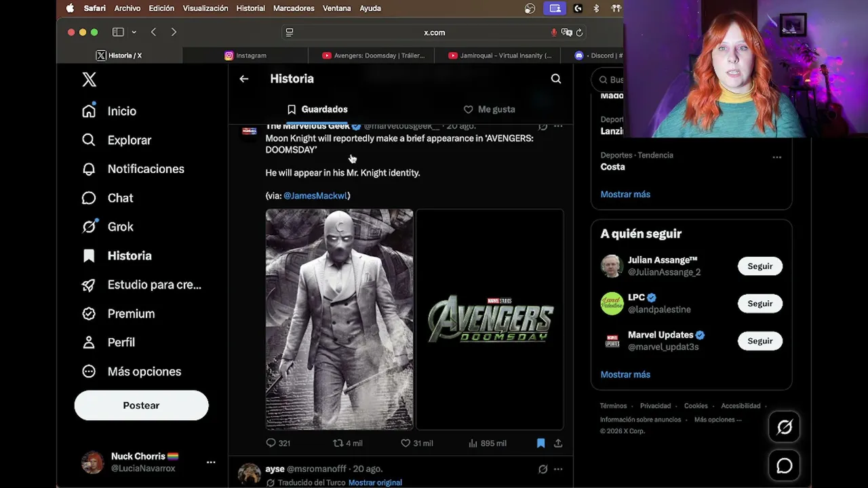
Task: Go back in Safari toolbar
Action: 154,32
